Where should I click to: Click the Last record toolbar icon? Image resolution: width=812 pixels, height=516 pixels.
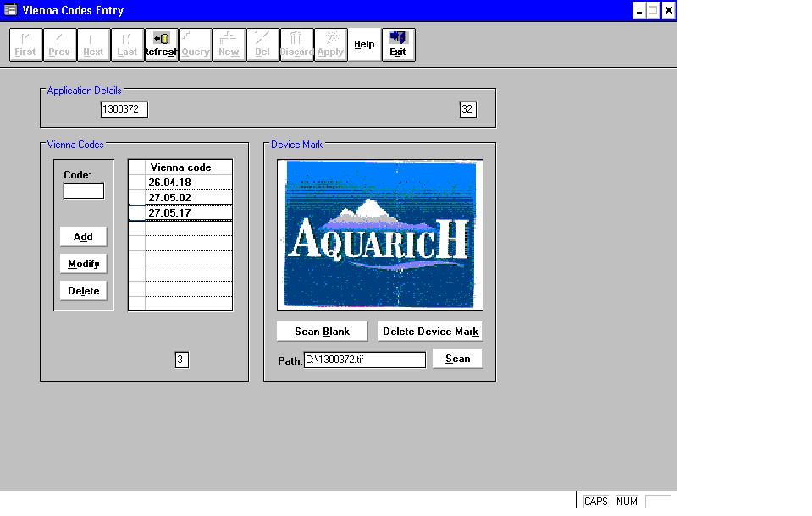(127, 45)
